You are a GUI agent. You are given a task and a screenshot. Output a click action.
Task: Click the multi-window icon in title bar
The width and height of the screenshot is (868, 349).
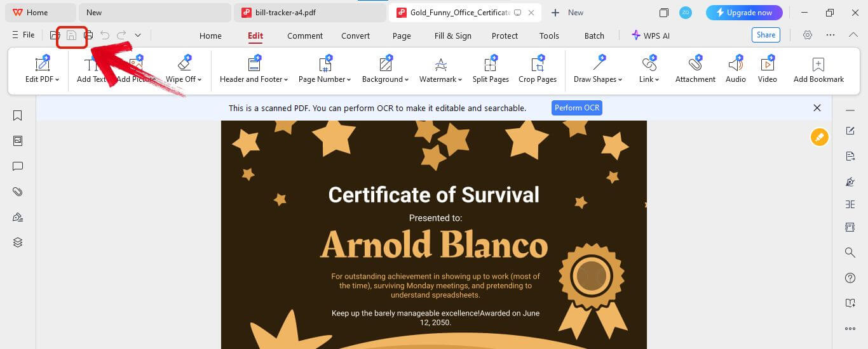(663, 13)
